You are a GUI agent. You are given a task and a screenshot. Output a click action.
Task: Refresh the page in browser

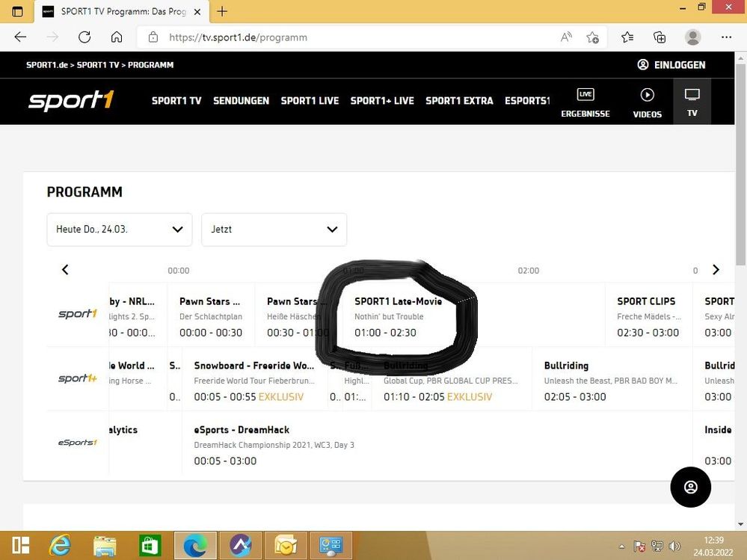[84, 37]
